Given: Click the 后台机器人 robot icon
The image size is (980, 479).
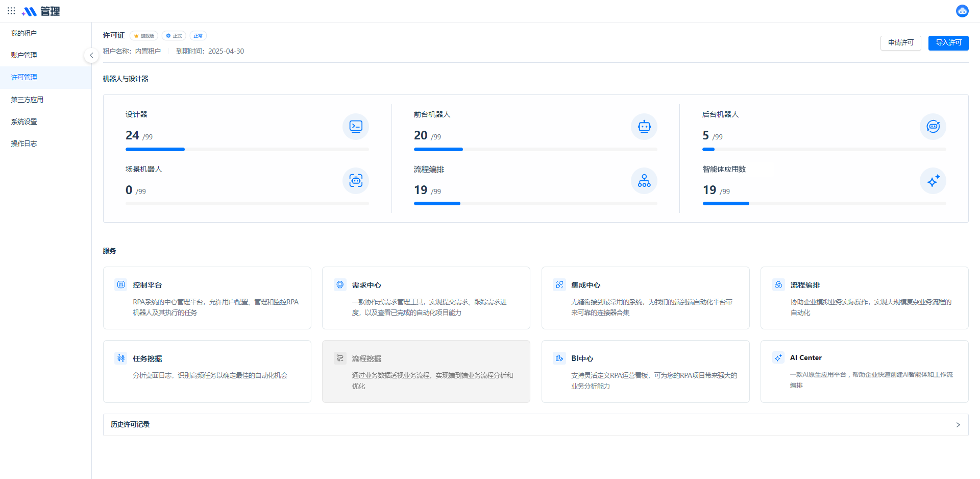Looking at the screenshot, I should click(x=933, y=126).
